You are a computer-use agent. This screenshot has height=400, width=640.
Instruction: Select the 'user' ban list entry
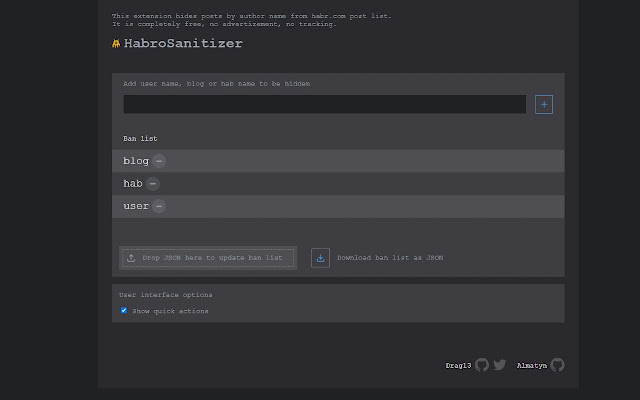click(x=338, y=206)
